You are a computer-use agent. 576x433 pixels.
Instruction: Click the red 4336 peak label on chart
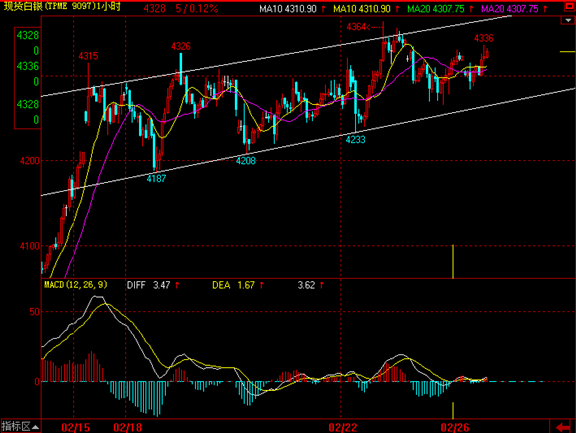484,38
